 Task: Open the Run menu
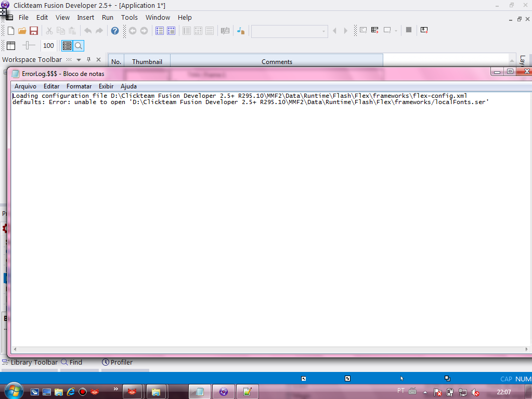(x=108, y=17)
